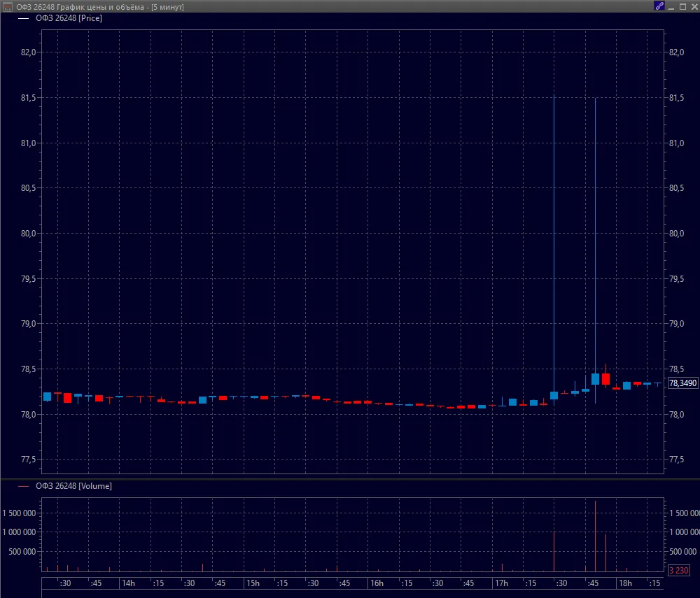This screenshot has width=700, height=598.
Task: Click the chart window icon in the title bar
Action: click(7, 7)
